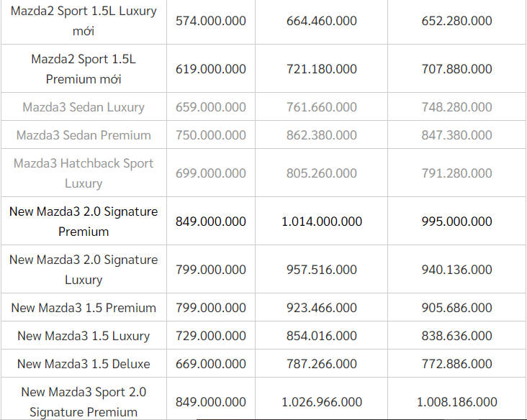Click the Mazda2 Sport 1.5L Luxury mới cell
527x420 pixels.
tap(84, 21)
